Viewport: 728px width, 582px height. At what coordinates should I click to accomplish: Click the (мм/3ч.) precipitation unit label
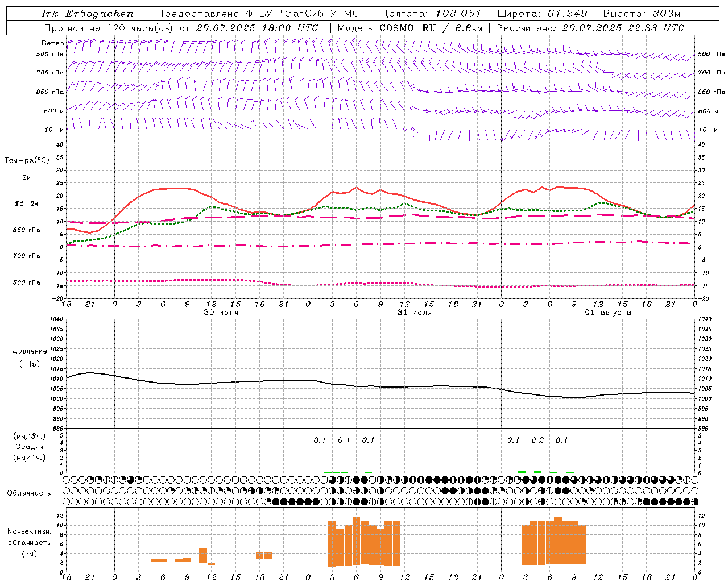click(30, 436)
